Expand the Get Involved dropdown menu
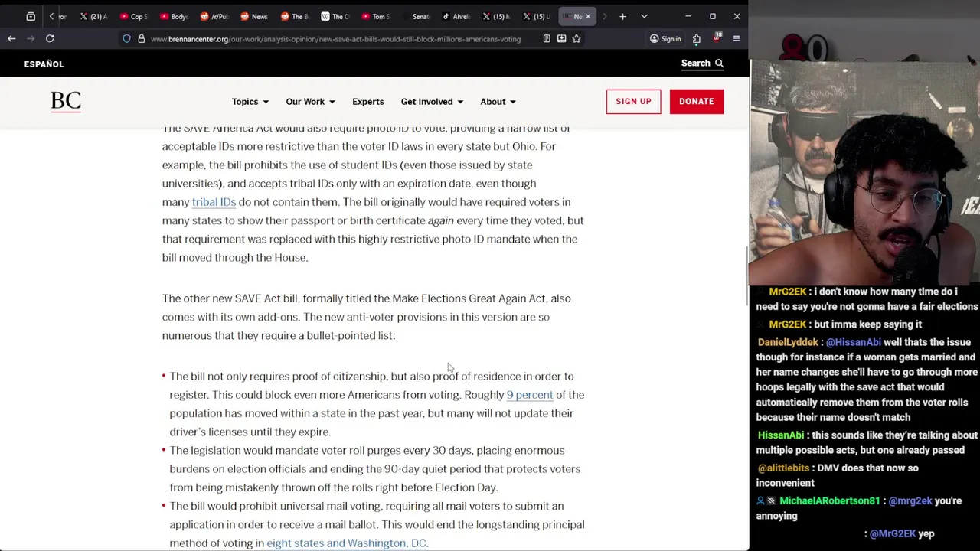This screenshot has width=980, height=551. point(432,102)
